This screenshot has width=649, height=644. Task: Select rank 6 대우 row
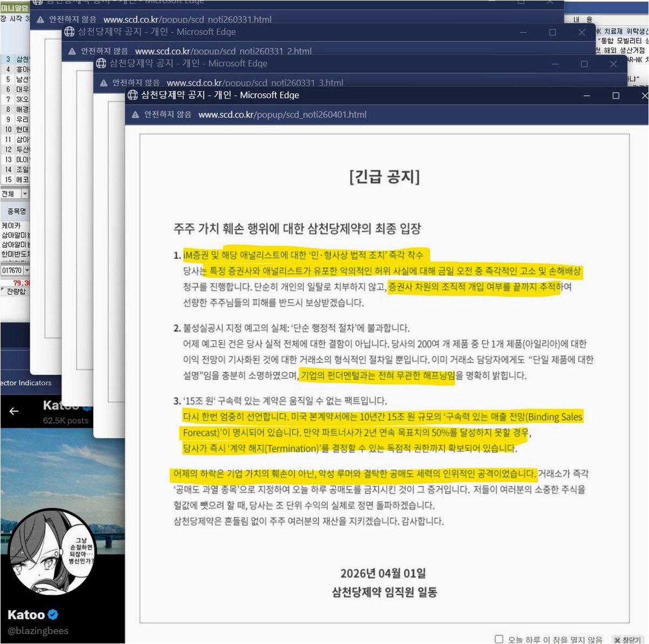point(15,90)
